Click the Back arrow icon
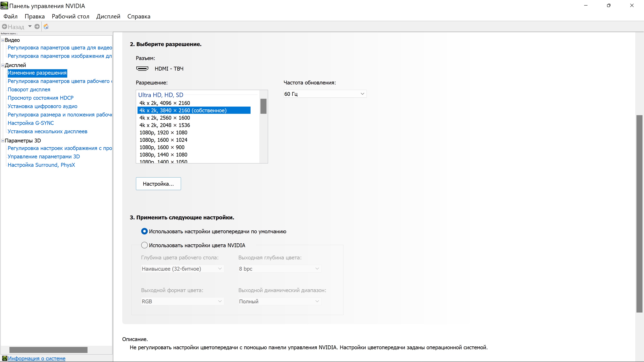Image resolution: width=644 pixels, height=362 pixels. pyautogui.click(x=5, y=26)
